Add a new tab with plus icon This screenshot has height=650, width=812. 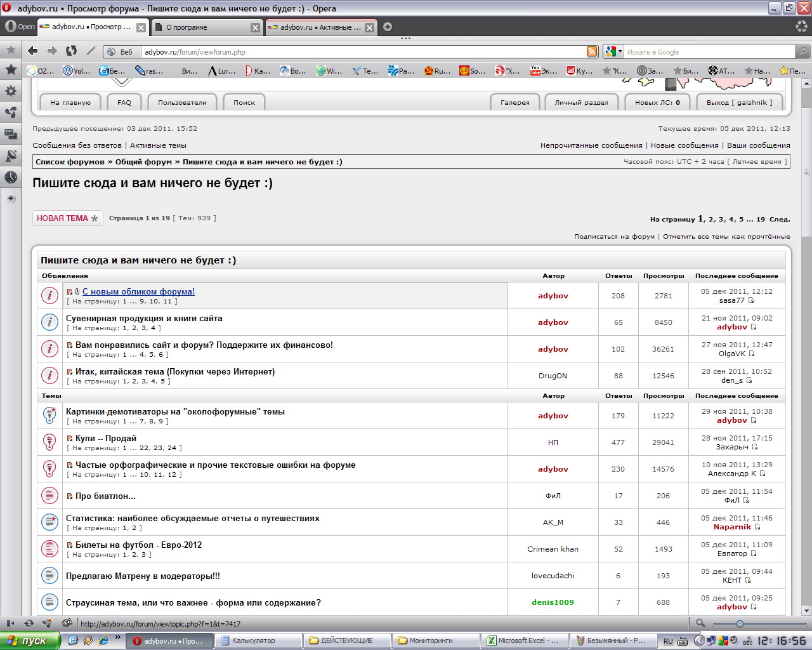point(388,27)
